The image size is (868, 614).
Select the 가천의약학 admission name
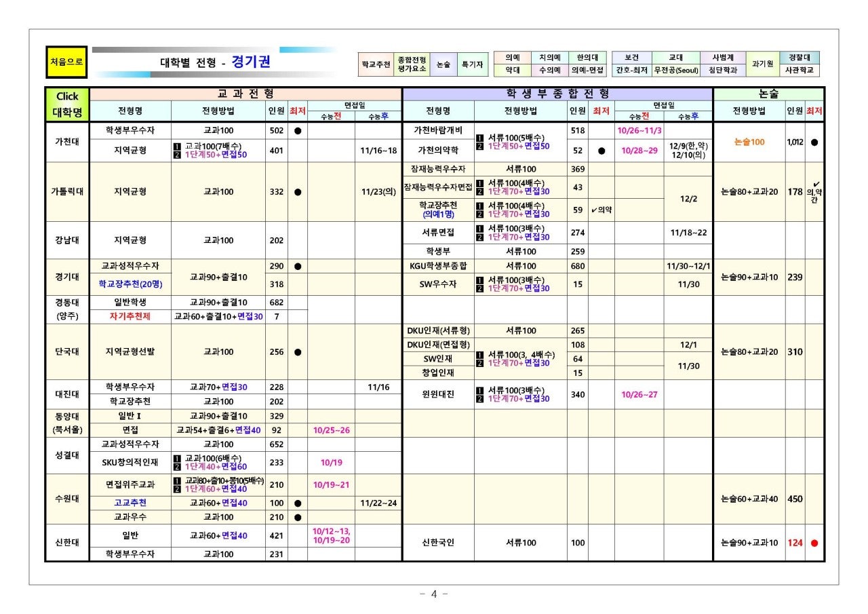(x=438, y=151)
